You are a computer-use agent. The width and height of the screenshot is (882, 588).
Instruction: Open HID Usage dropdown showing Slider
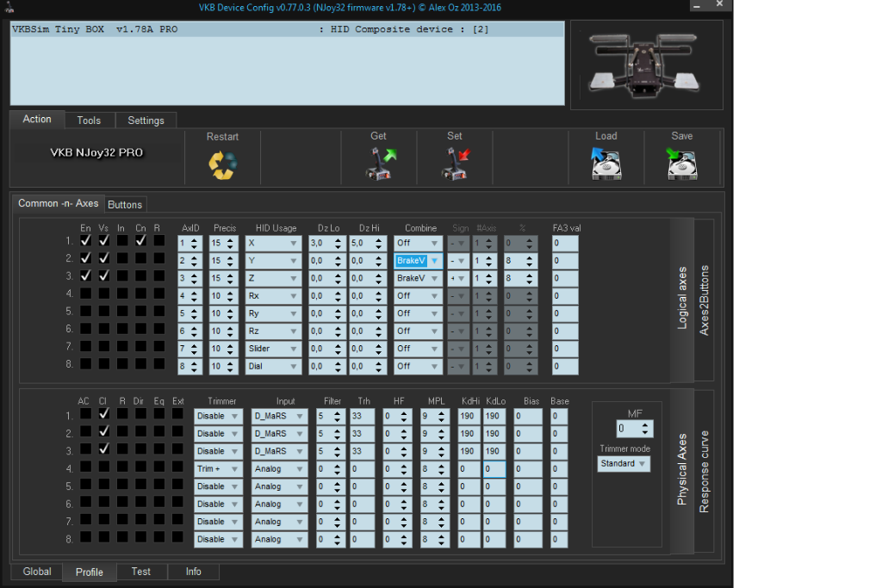[x=273, y=349]
